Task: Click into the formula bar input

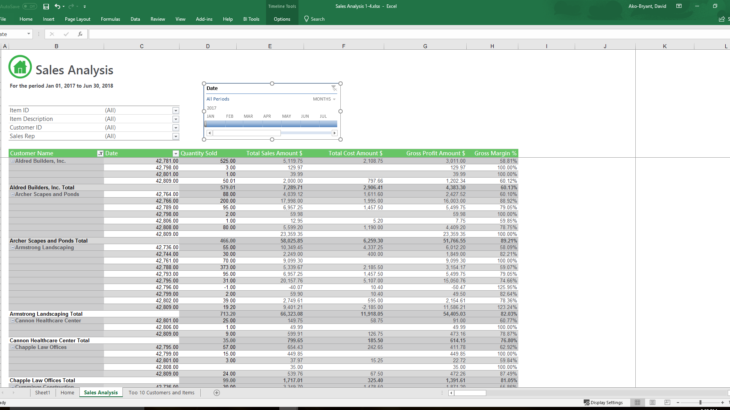Action: [x=409, y=34]
